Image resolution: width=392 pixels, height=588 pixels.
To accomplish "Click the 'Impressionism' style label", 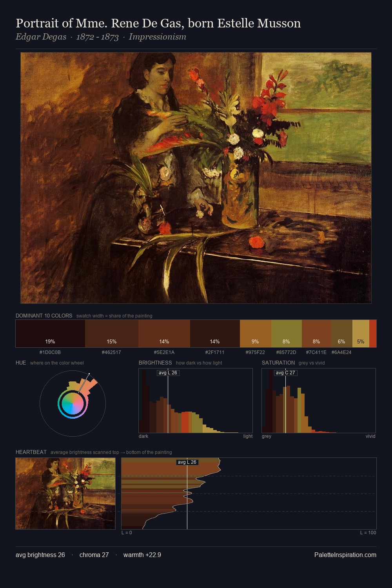I will [x=158, y=37].
